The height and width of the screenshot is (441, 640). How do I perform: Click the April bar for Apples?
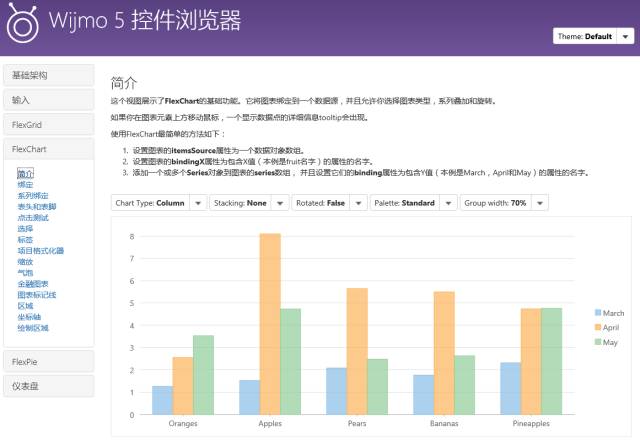tap(270, 324)
